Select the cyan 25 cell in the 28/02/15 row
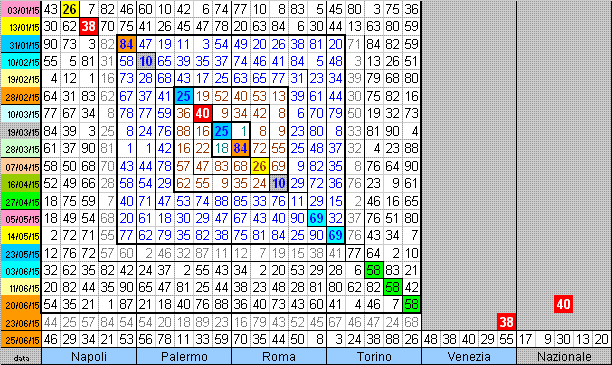 pyautogui.click(x=183, y=96)
